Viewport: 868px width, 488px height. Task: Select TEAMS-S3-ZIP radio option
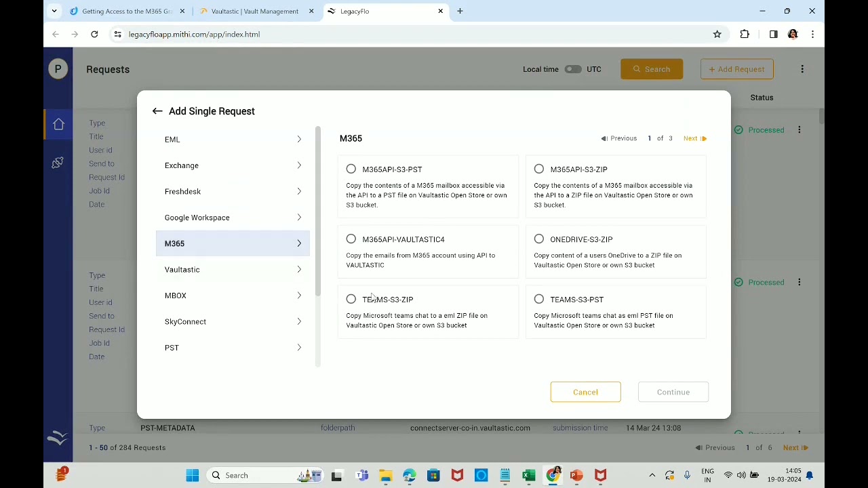(x=351, y=300)
